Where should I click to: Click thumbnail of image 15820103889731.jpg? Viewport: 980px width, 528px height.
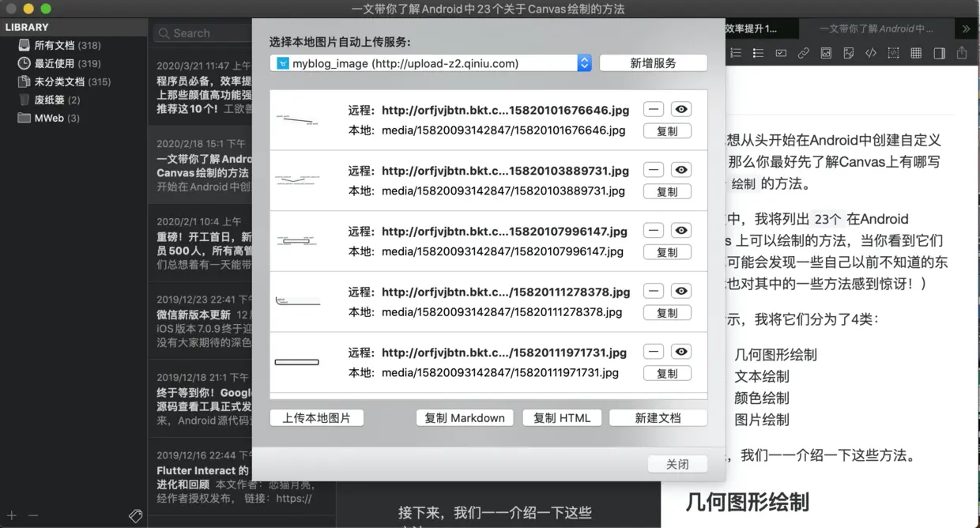click(298, 180)
